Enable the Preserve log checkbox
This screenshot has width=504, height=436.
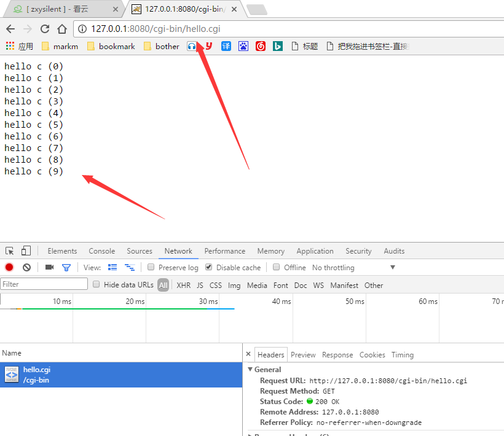151,268
